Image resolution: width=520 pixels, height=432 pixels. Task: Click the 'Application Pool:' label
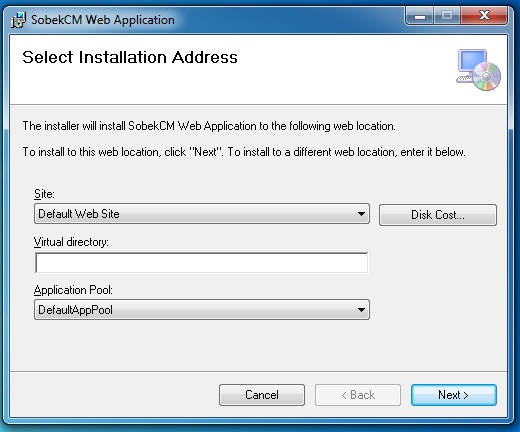click(x=73, y=290)
